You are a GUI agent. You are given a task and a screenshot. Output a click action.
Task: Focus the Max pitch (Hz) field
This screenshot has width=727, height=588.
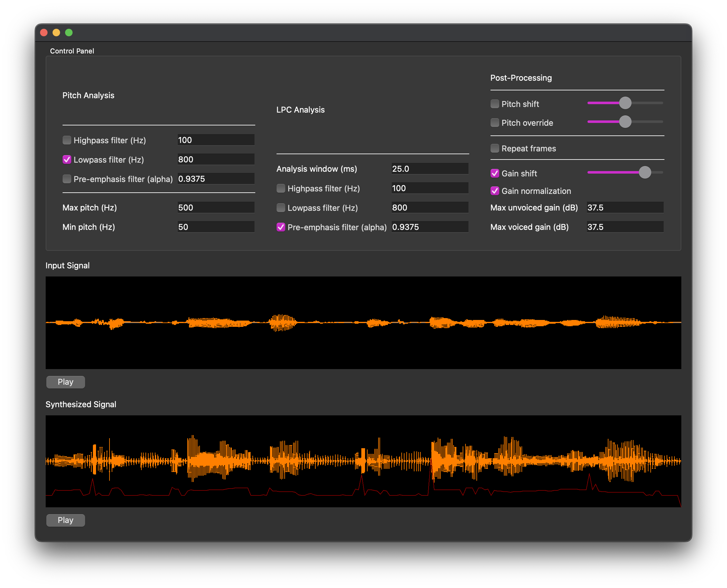point(216,207)
